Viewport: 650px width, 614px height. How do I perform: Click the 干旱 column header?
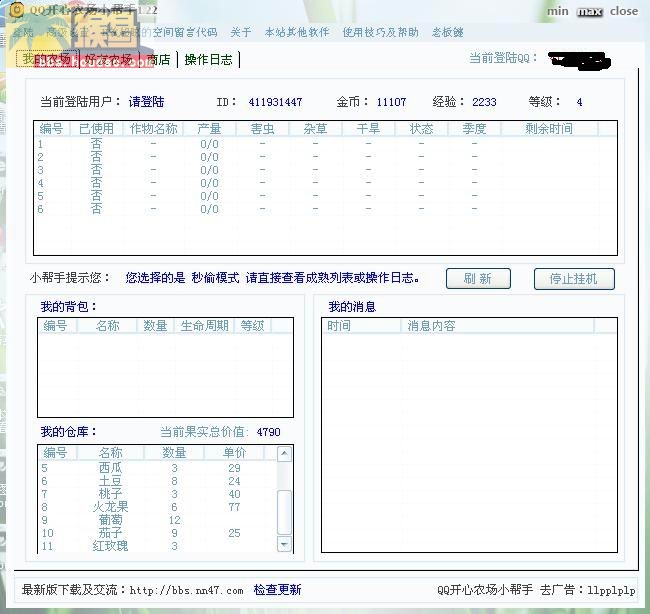(x=369, y=129)
